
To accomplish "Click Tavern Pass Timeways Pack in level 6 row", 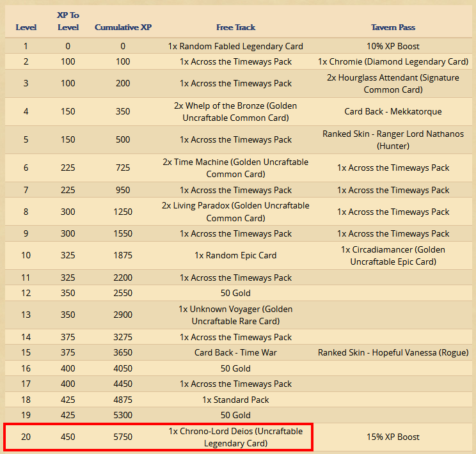I will [393, 168].
